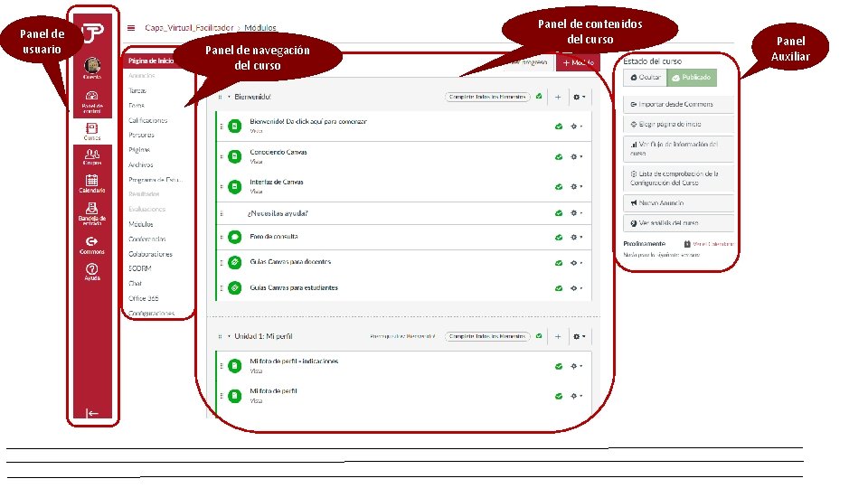This screenshot has width=868, height=488.
Task: Grab drag handle of Bienvenido! module
Action: [220, 97]
